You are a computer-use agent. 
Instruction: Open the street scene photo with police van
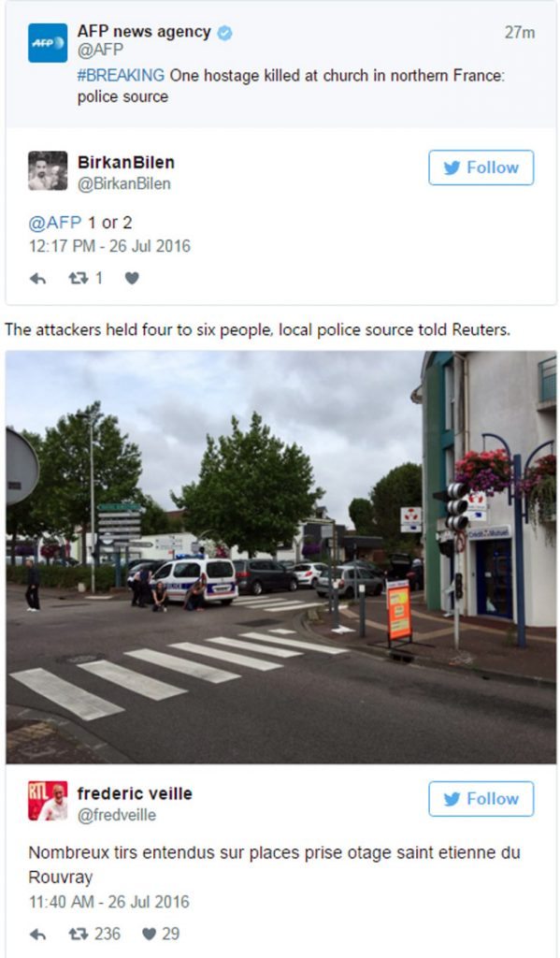click(x=280, y=558)
